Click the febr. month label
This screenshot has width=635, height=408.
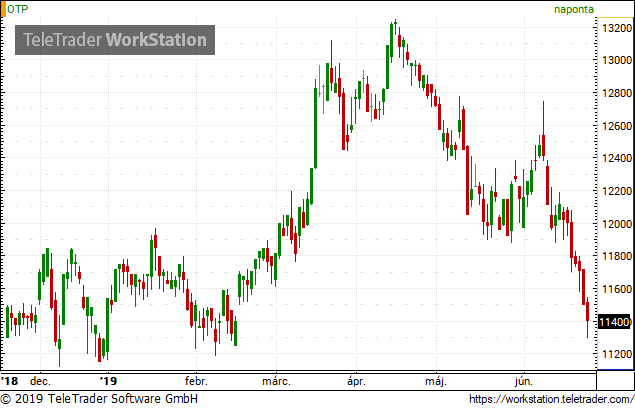(196, 381)
